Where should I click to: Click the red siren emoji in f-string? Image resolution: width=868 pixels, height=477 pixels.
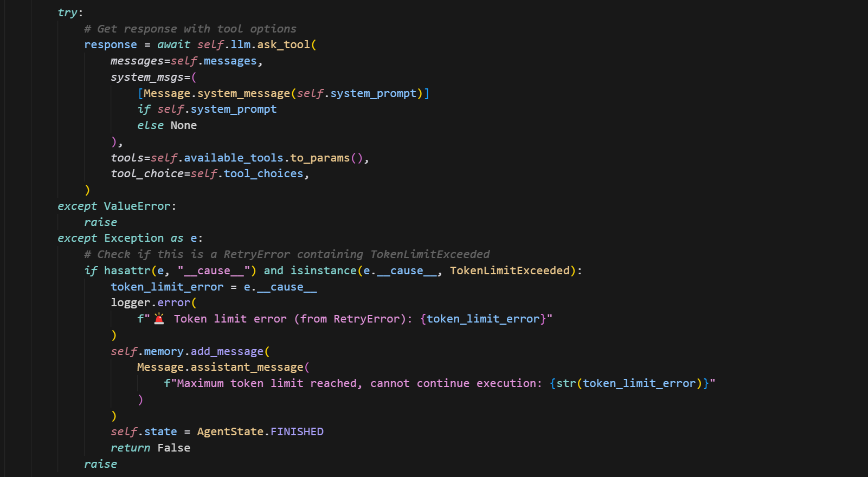click(159, 319)
